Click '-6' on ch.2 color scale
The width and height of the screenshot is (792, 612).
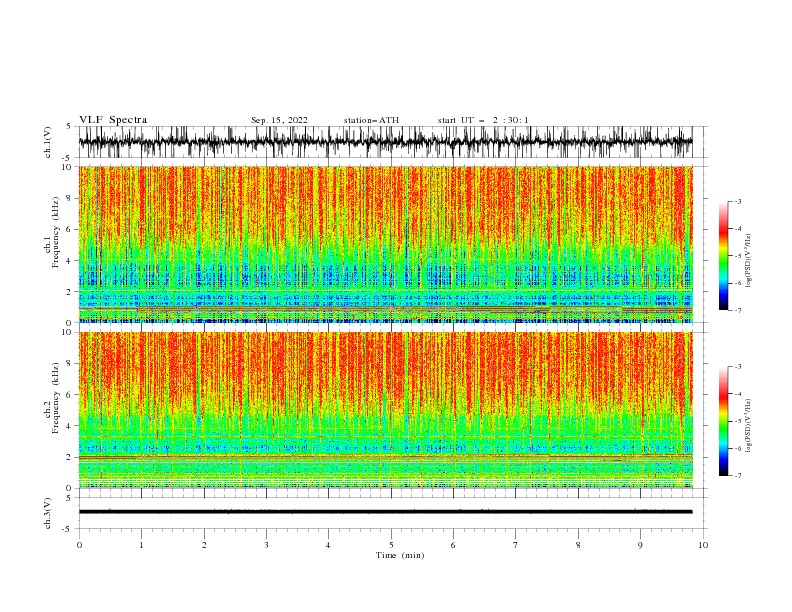[738, 448]
